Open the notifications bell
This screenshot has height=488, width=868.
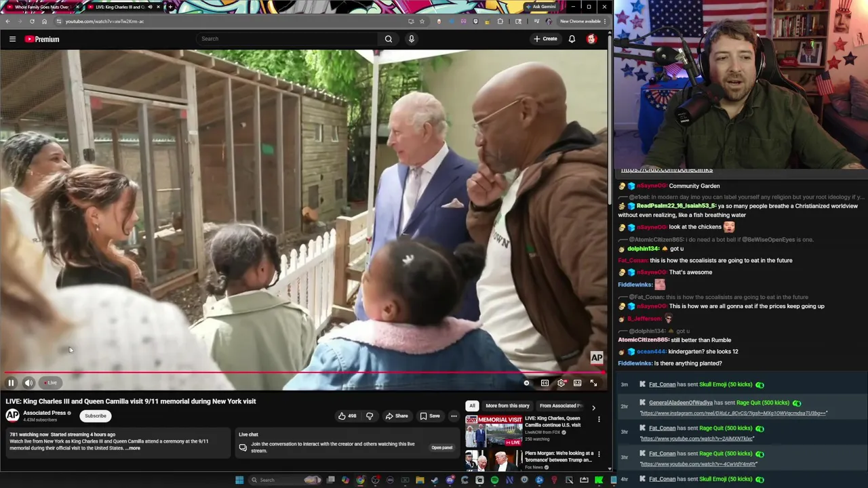point(572,39)
